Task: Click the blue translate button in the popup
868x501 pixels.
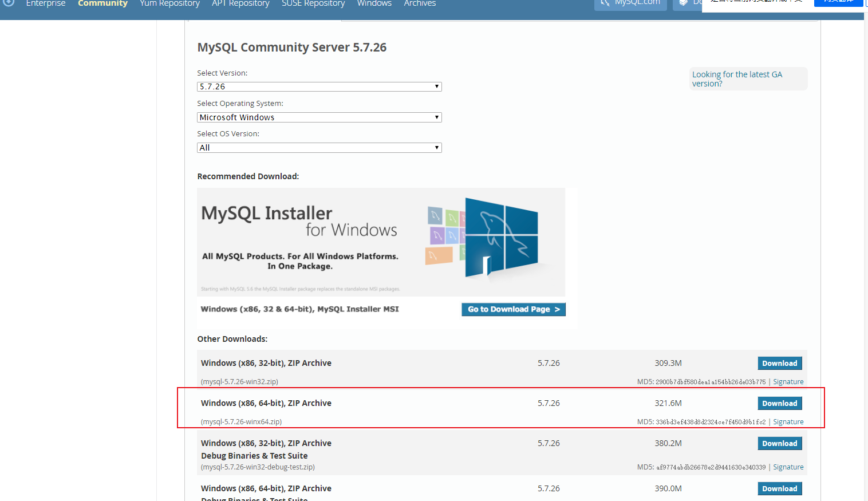Action: 839,2
